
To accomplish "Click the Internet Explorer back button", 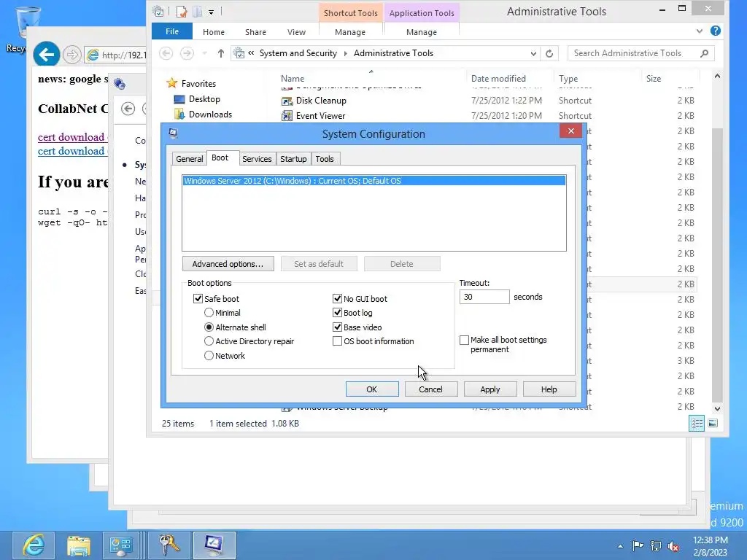I will pyautogui.click(x=46, y=55).
